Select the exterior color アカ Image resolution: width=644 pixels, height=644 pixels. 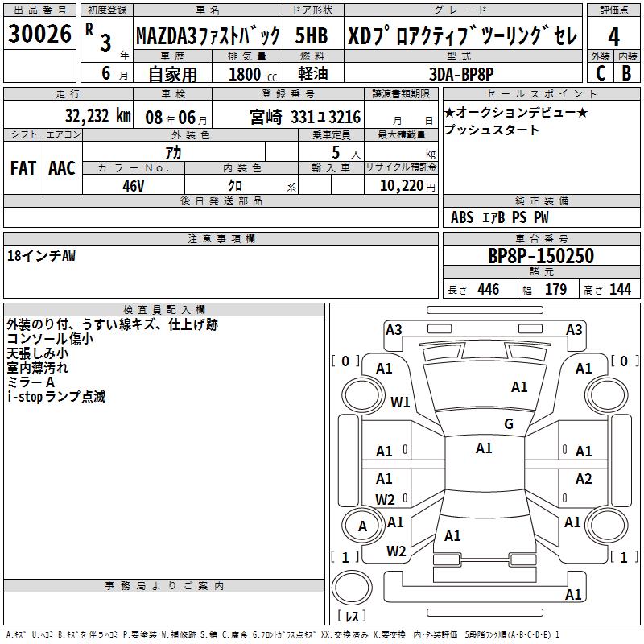pos(173,153)
